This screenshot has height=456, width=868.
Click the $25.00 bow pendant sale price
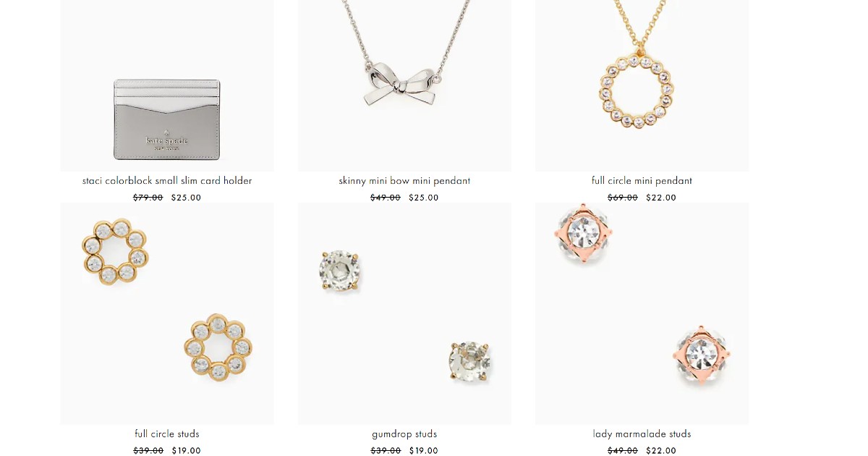click(423, 198)
